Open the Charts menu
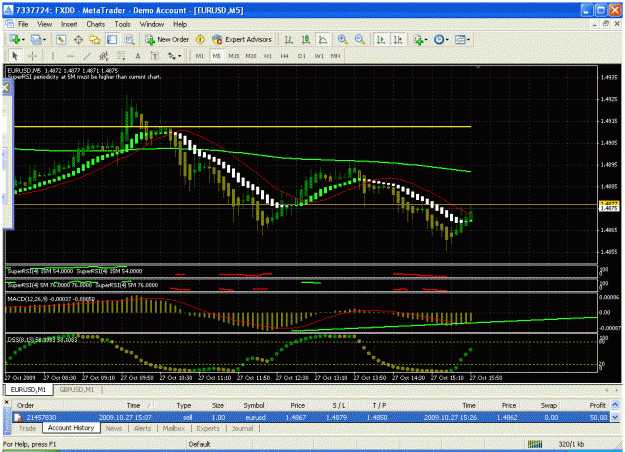Viewport: 625px width, 452px height. 96,24
